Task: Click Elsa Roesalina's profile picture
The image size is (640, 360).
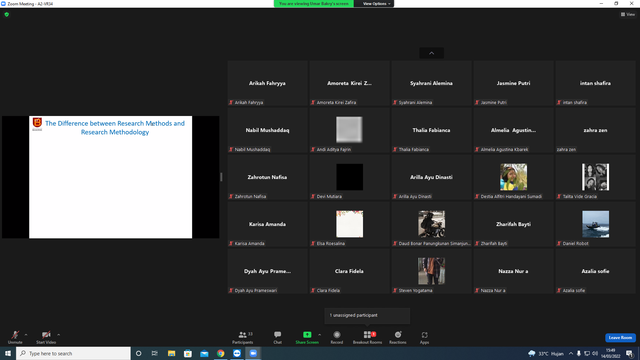Action: point(349,224)
